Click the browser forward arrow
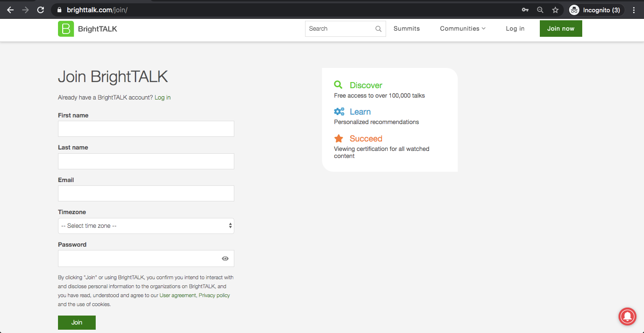Viewport: 644px width, 333px height. pos(25,10)
